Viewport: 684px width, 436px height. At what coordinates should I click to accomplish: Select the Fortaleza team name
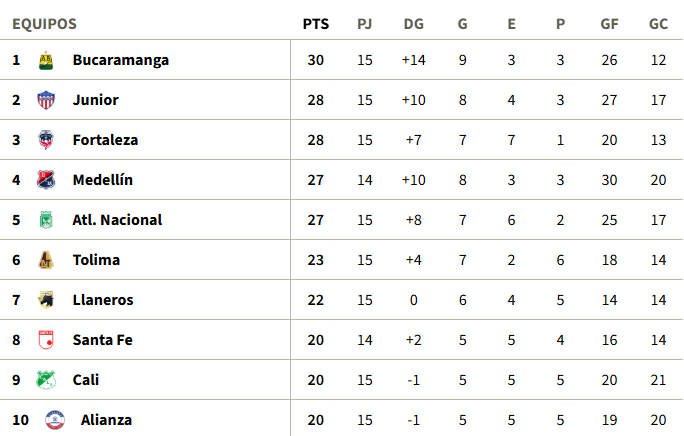coord(105,140)
